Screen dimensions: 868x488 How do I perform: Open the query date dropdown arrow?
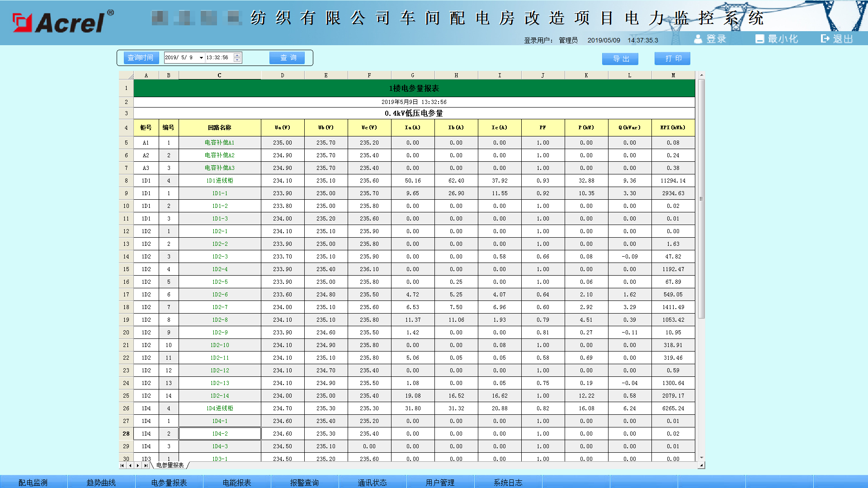[x=201, y=58]
